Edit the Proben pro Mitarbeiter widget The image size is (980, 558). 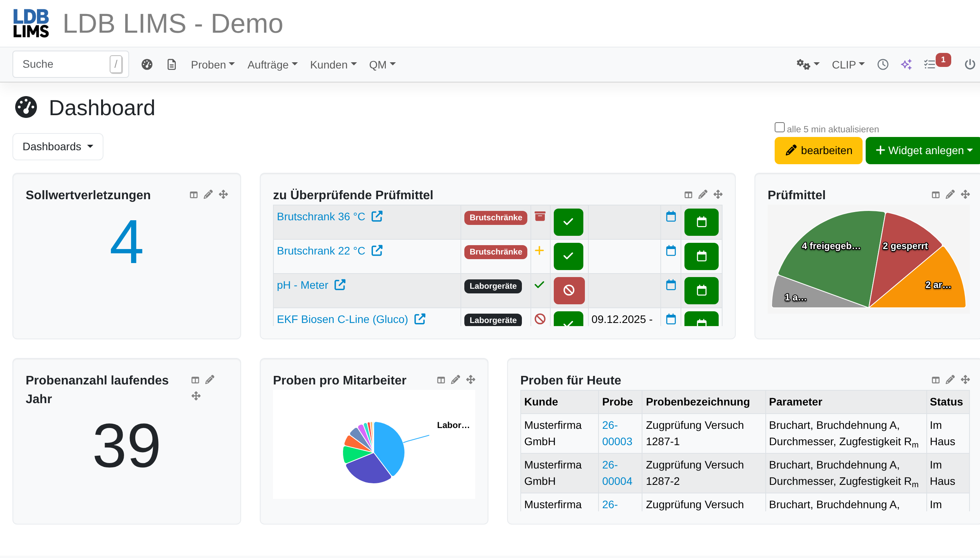pos(455,379)
